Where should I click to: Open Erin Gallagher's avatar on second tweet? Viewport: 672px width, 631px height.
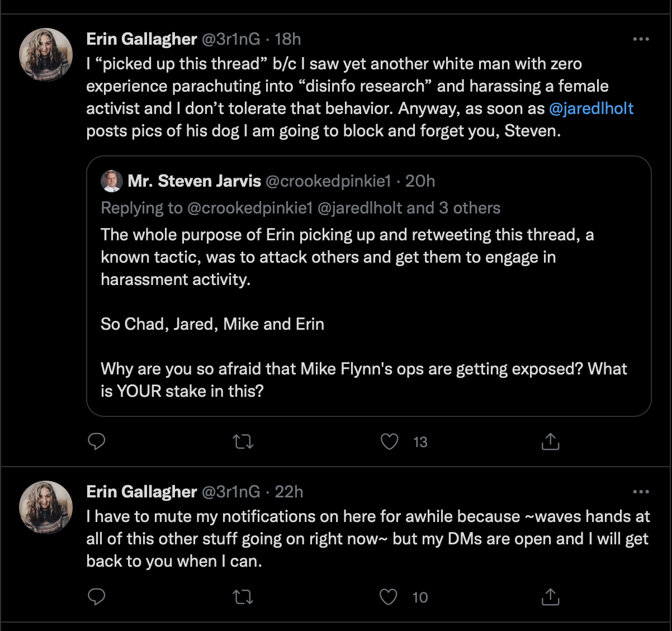coord(46,507)
